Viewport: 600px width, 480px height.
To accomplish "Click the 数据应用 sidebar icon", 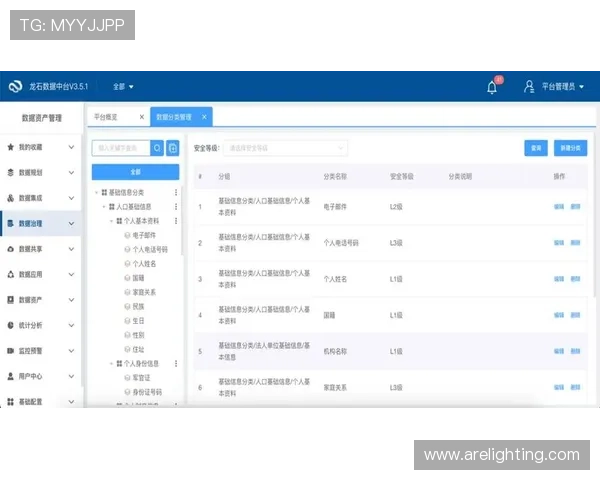I will [x=11, y=274].
